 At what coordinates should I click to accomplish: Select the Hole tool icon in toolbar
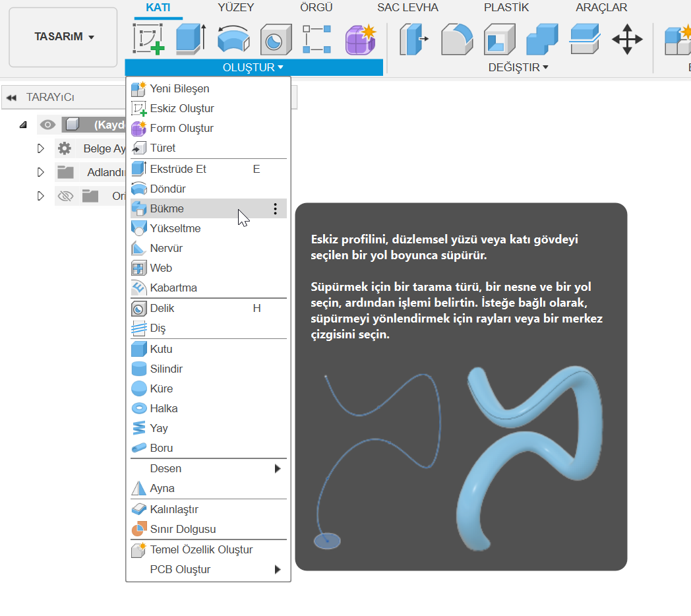276,39
